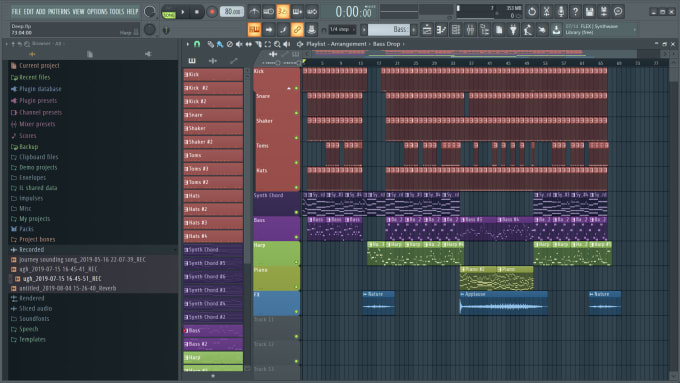Select the slice tool in playlist toolbar

pyautogui.click(x=258, y=44)
